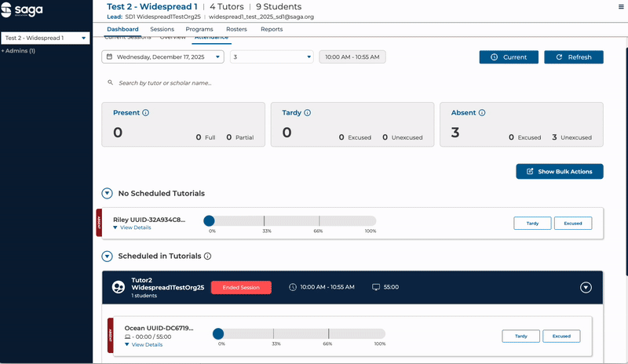Click the 3 Unexcused absent count
Viewport: 628px width, 364px height.
click(571, 137)
